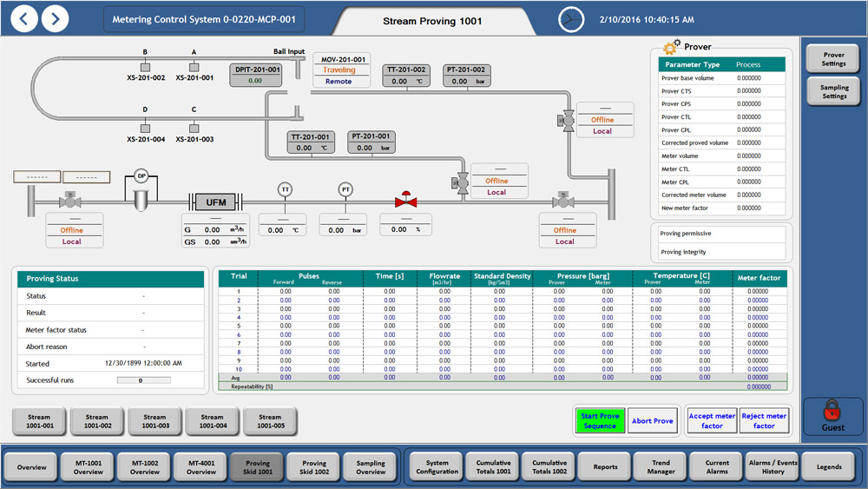868x489 pixels.
Task: Open the Proving Skid 1002 tab
Action: [x=314, y=466]
